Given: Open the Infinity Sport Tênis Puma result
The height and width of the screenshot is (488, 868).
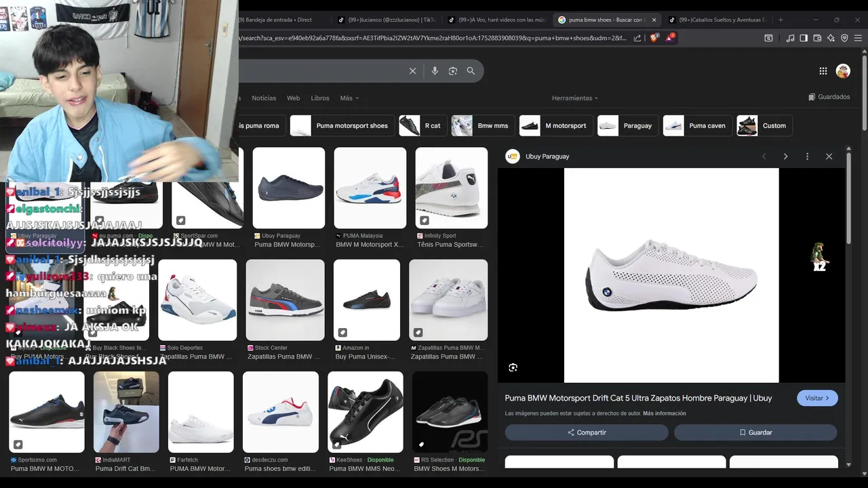Looking at the screenshot, I should pyautogui.click(x=451, y=188).
